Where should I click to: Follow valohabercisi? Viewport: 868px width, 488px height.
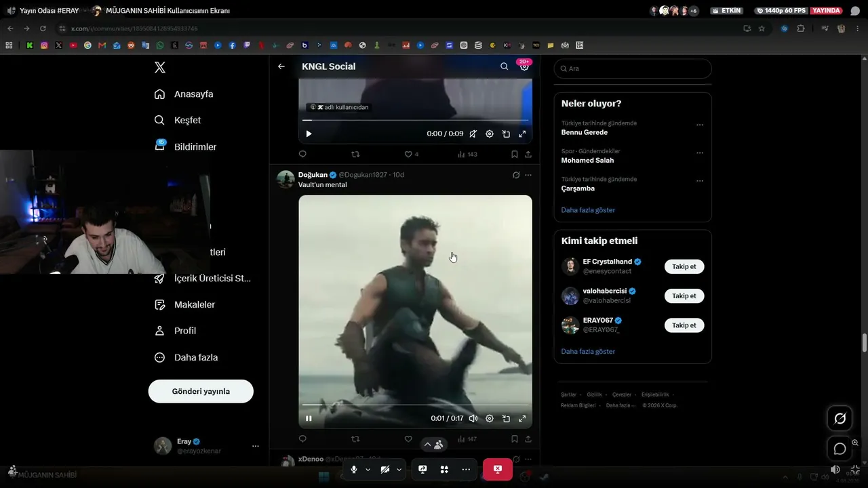(x=684, y=296)
